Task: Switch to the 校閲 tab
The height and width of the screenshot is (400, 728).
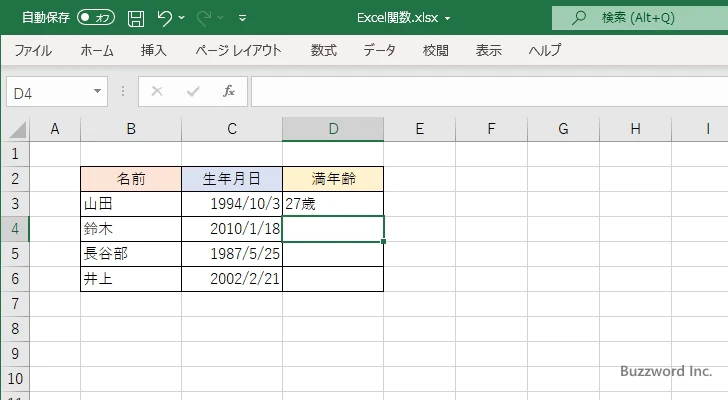Action: tap(436, 50)
